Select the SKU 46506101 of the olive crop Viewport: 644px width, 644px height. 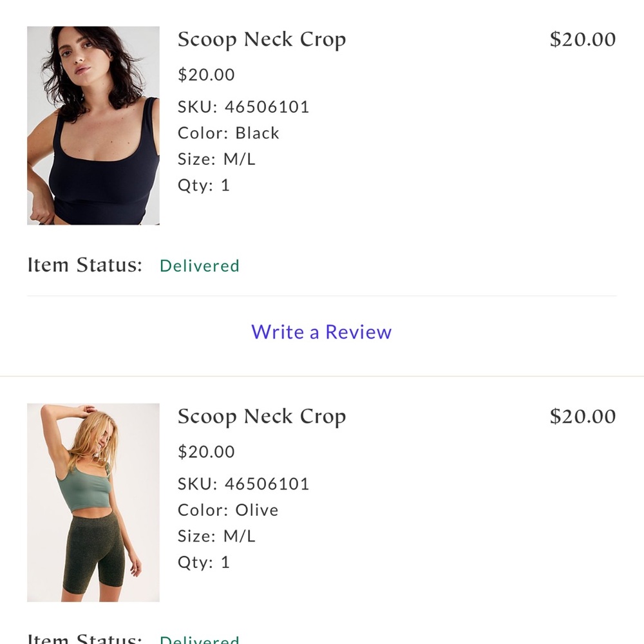(x=243, y=484)
